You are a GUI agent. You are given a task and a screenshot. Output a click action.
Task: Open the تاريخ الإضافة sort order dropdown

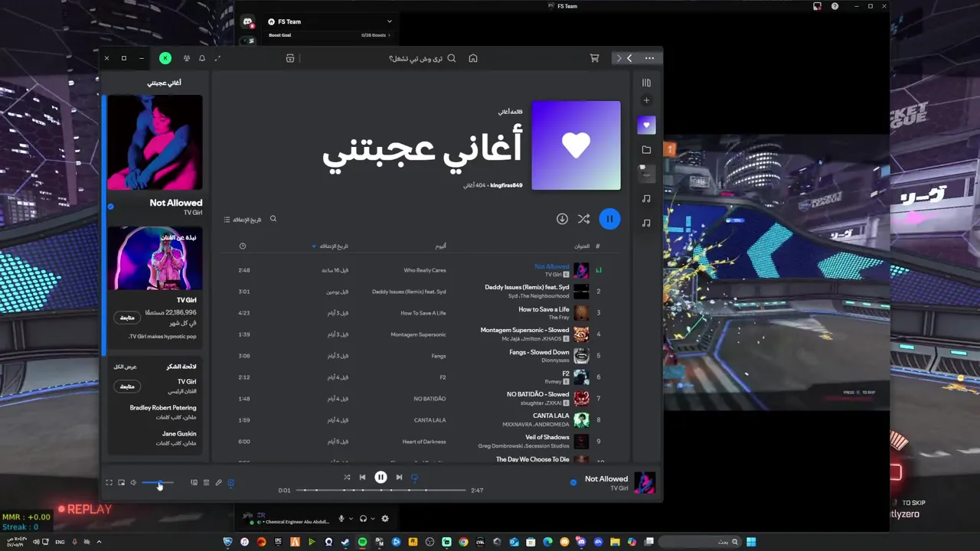coord(243,220)
